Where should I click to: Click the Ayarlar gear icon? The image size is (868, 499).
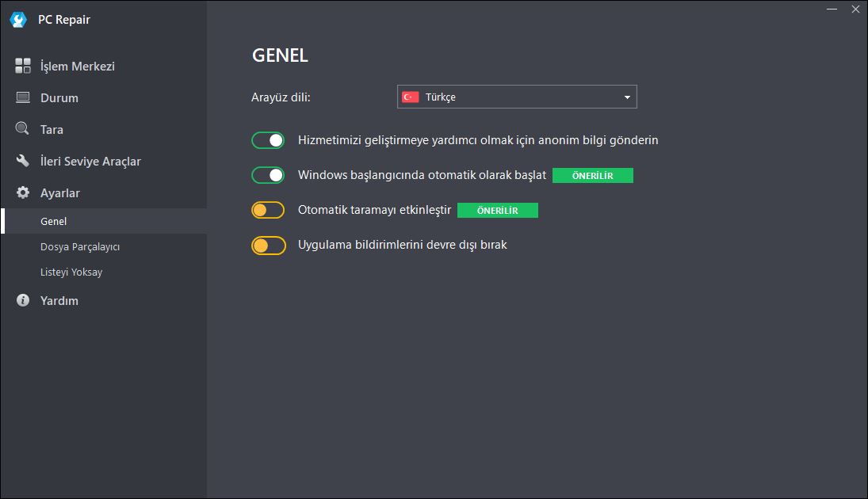tap(23, 192)
